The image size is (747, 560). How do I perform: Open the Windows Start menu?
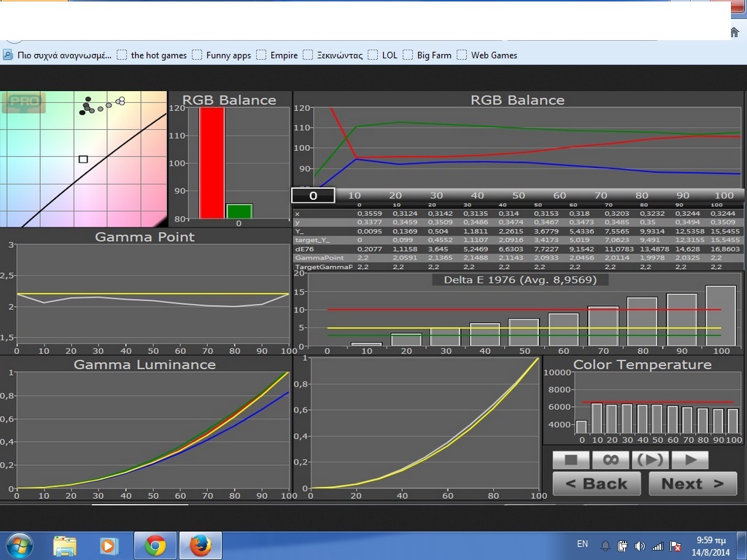[19, 545]
